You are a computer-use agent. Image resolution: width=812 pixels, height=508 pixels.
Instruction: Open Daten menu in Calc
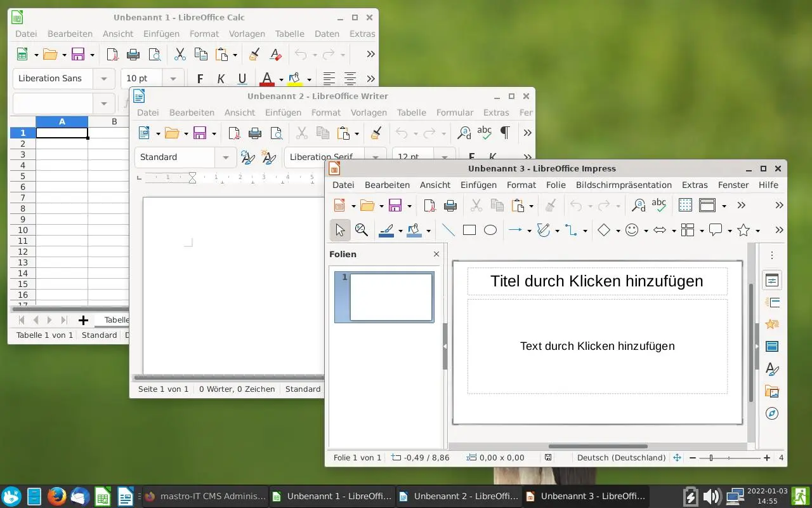click(x=327, y=34)
